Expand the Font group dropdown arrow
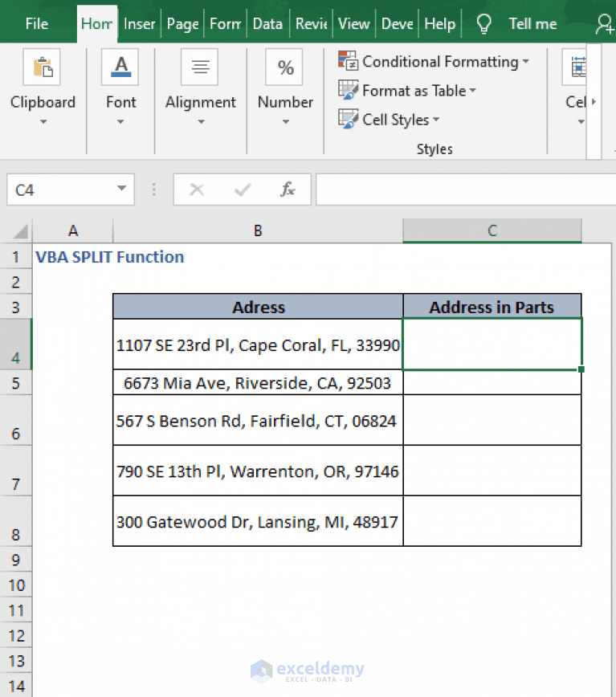The height and width of the screenshot is (697, 616). (x=120, y=122)
